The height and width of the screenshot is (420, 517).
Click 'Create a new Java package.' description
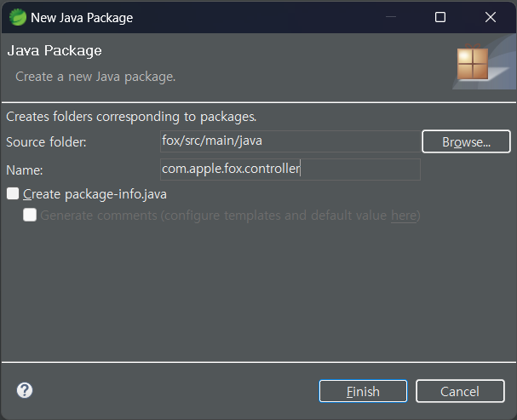click(95, 77)
